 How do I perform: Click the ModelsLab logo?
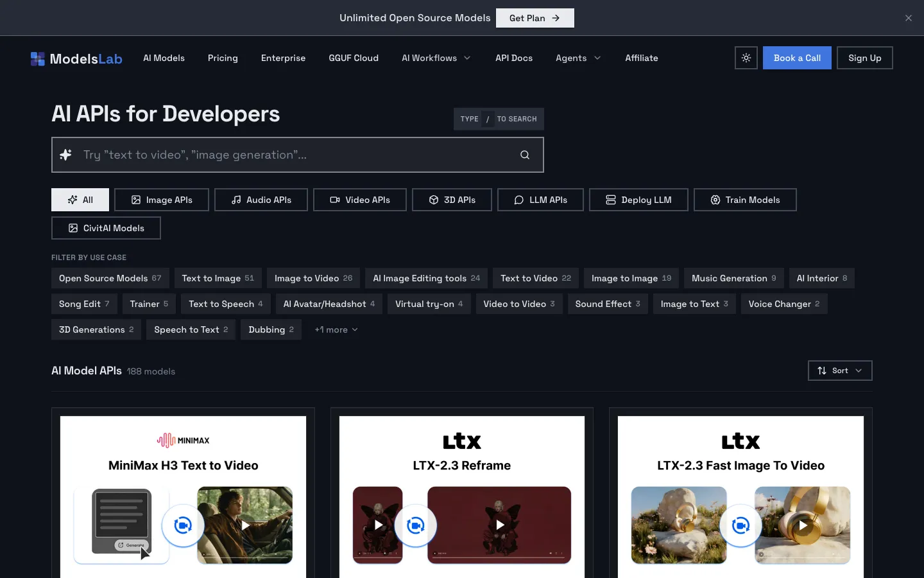coord(76,58)
